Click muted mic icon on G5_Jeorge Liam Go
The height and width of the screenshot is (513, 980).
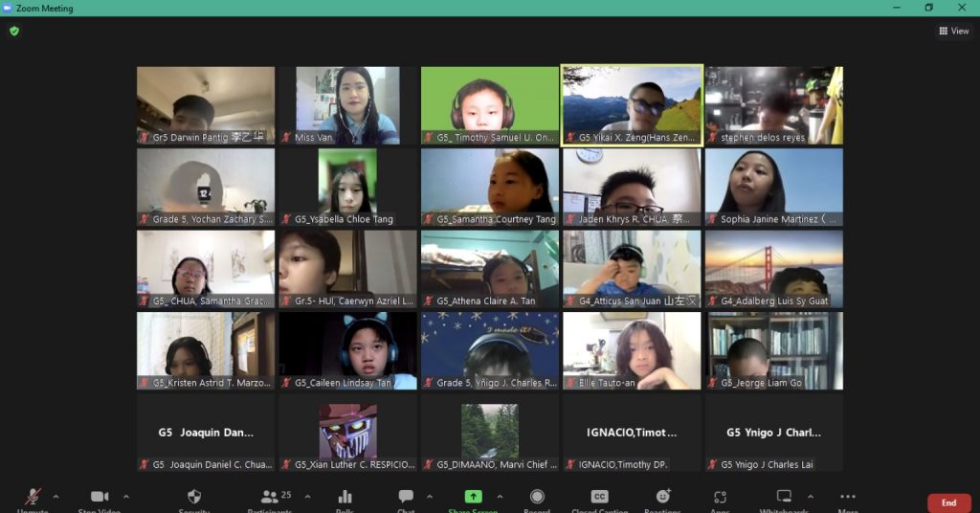[x=712, y=383]
